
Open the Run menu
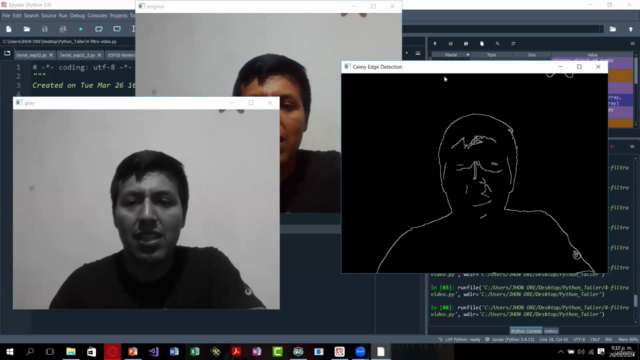(63, 16)
